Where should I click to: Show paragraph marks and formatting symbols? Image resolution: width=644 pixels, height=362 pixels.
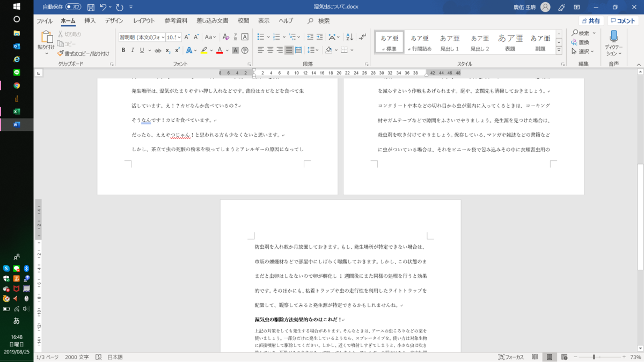pos(363,37)
